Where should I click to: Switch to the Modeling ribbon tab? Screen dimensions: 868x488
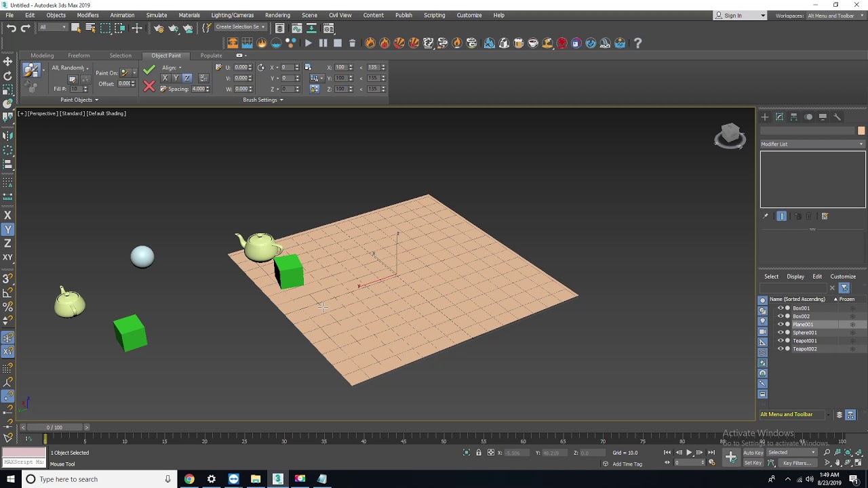(42, 56)
